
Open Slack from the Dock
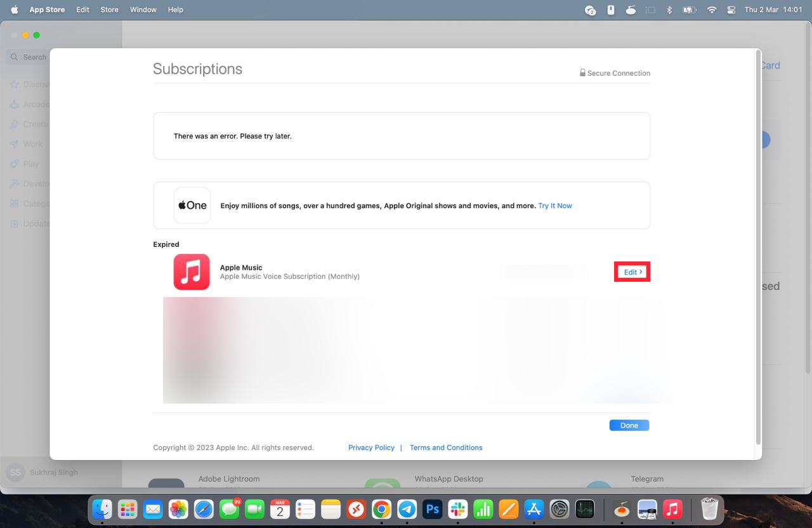point(457,509)
